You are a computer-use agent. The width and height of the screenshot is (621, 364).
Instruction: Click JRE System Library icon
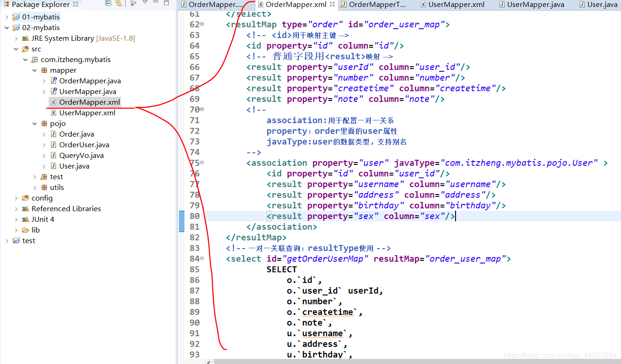pyautogui.click(x=25, y=38)
